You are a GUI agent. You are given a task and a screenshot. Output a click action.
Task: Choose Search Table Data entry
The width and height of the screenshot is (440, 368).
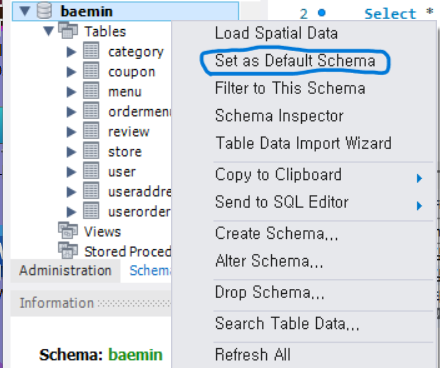tap(287, 323)
